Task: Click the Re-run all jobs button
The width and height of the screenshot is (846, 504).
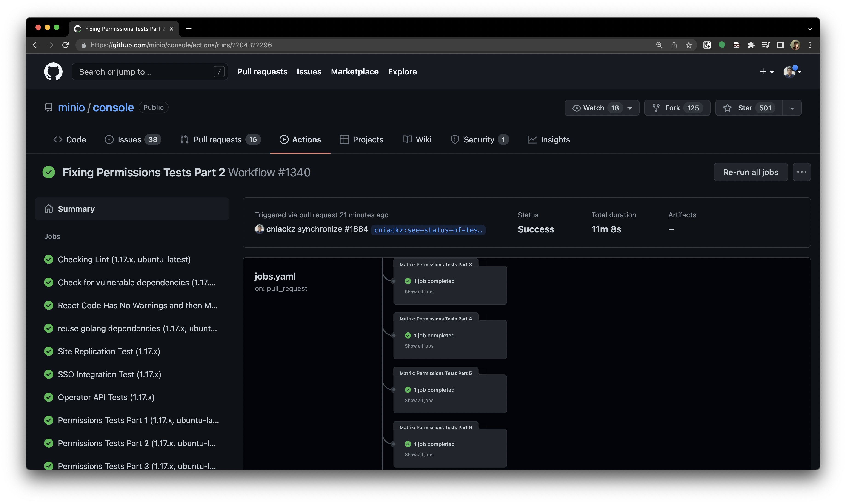Action: tap(750, 172)
